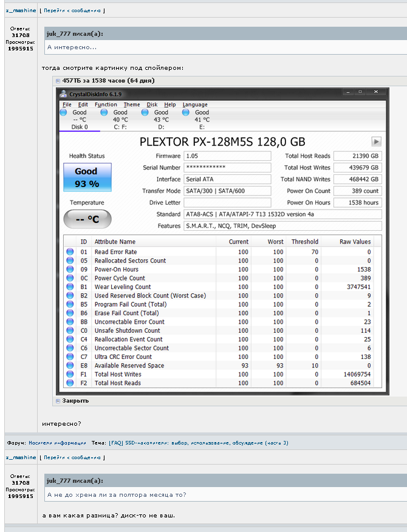Click status orb for Reallocation Event Count
This screenshot has width=407, height=532.
click(x=70, y=339)
